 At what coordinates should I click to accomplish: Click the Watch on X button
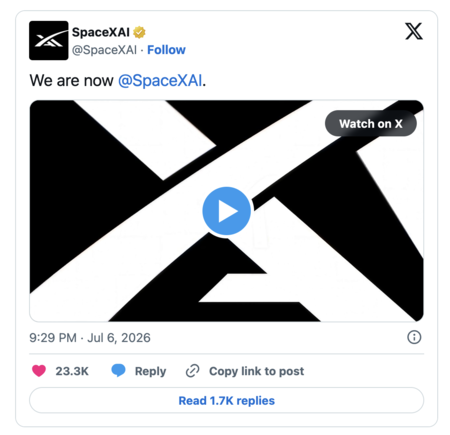[x=371, y=124]
